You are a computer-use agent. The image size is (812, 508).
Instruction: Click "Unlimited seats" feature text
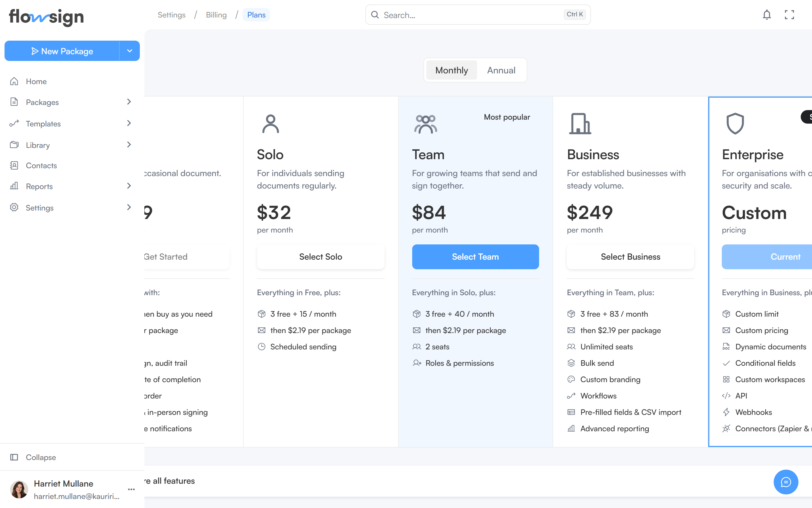coord(606,347)
